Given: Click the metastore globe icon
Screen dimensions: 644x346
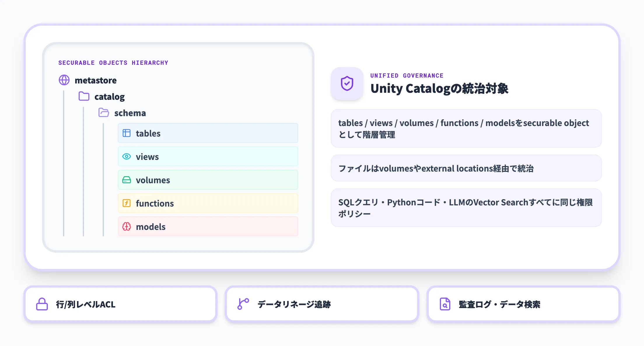Looking at the screenshot, I should coord(64,80).
